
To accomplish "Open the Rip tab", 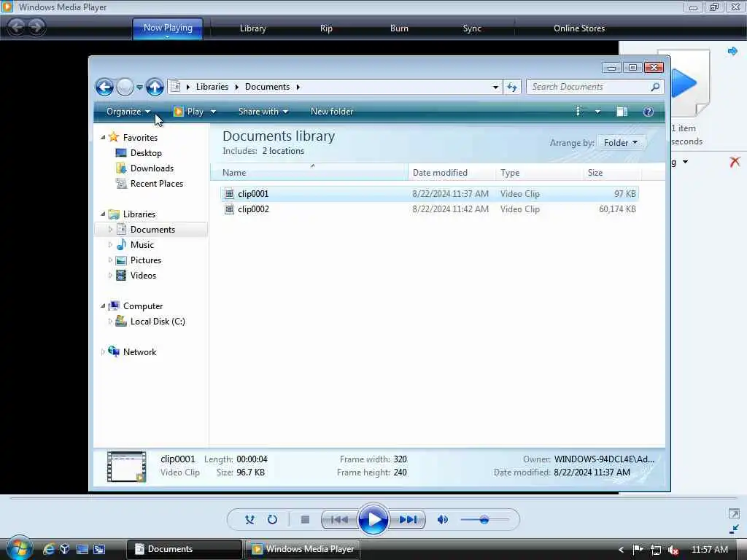I will click(326, 28).
